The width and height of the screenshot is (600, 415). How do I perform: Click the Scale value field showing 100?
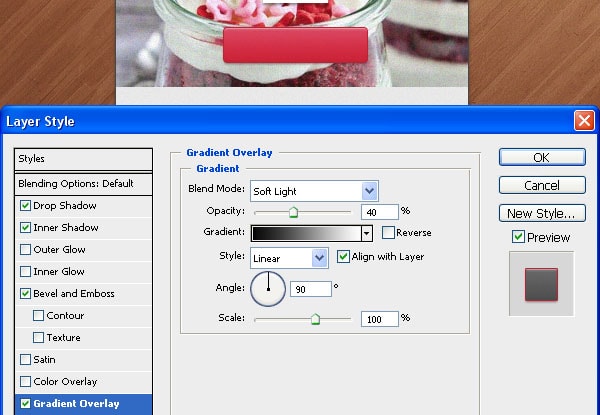(380, 319)
